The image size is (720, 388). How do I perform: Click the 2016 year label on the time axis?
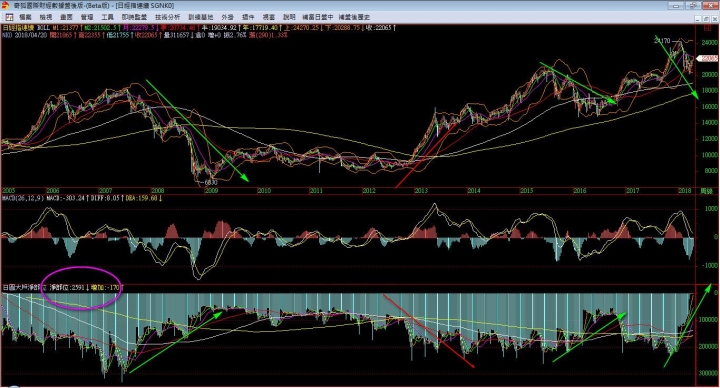click(579, 191)
